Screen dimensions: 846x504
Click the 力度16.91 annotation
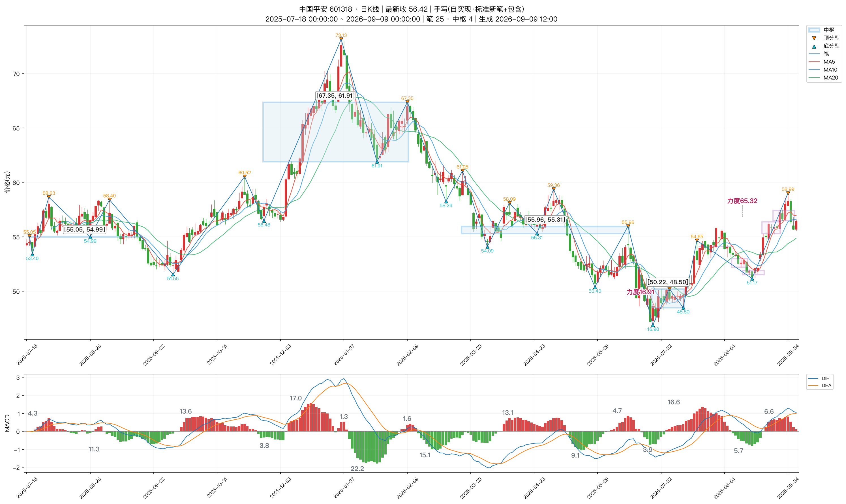(x=641, y=292)
